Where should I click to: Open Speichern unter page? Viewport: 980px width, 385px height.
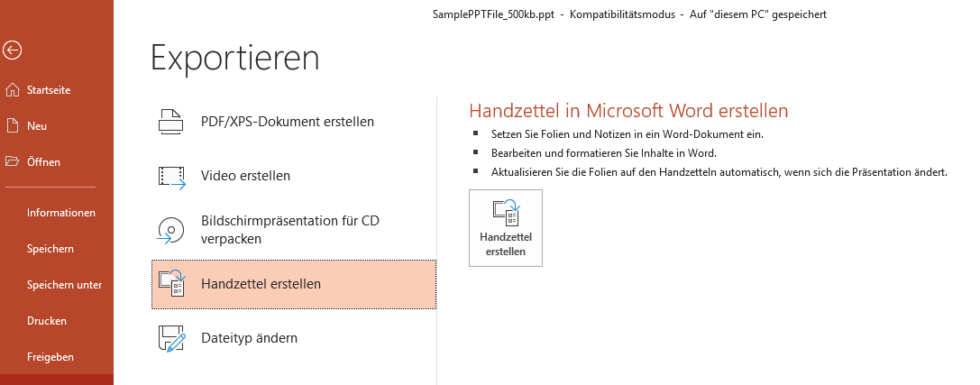[x=64, y=285]
